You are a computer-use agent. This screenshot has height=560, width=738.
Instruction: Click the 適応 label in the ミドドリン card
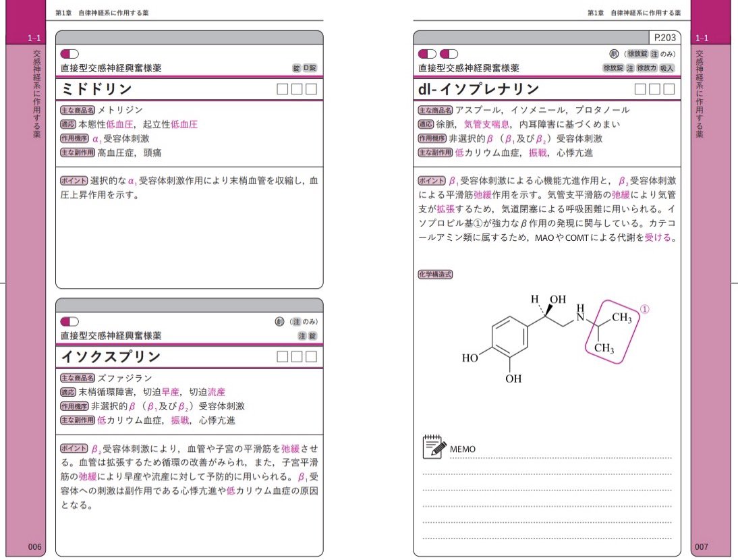tap(67, 124)
